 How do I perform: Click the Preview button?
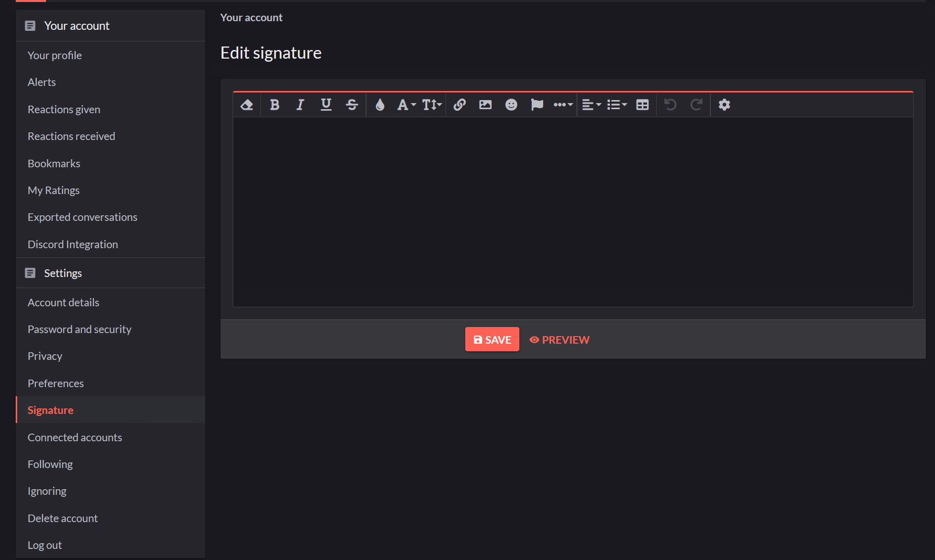point(559,340)
